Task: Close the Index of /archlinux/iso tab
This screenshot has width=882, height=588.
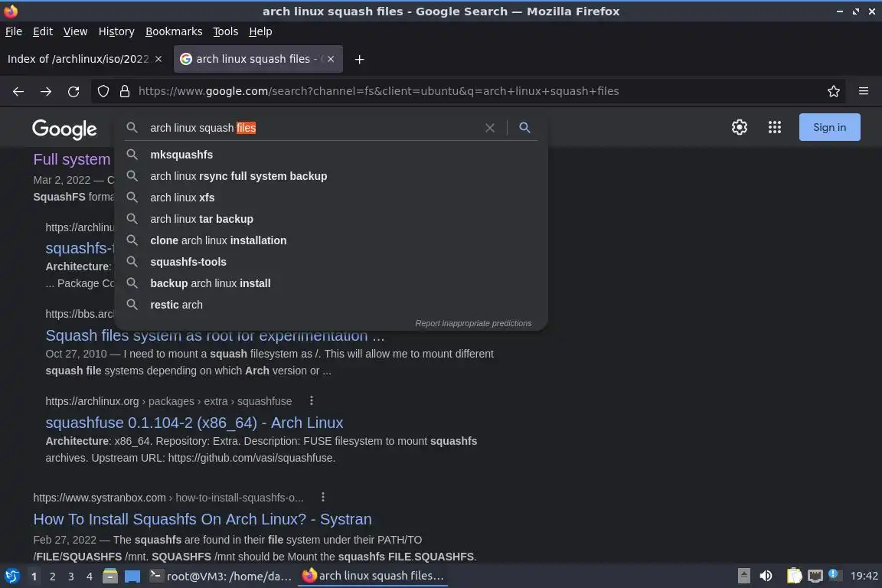Action: (x=158, y=59)
